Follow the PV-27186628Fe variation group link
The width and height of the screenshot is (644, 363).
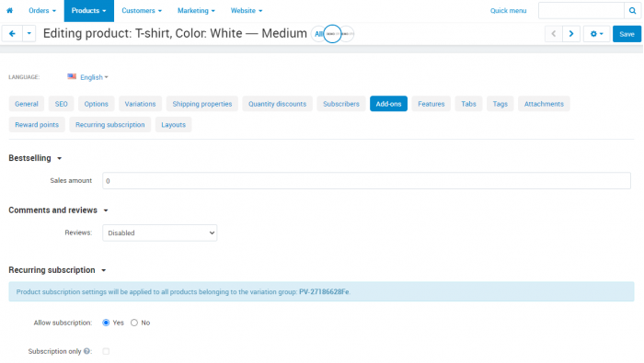324,291
